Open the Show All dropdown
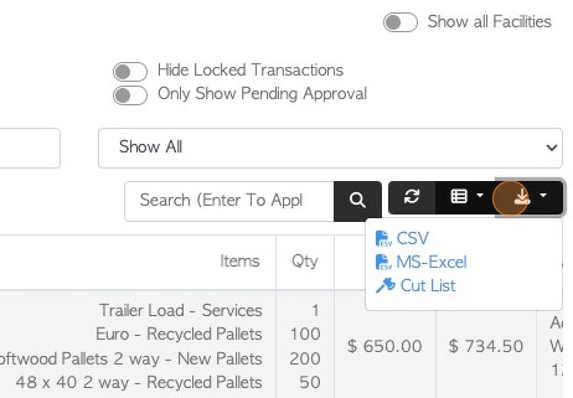 click(x=330, y=148)
